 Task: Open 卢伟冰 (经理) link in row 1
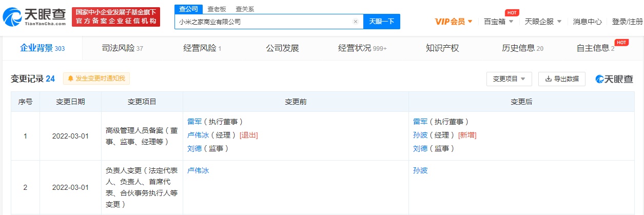(x=198, y=135)
